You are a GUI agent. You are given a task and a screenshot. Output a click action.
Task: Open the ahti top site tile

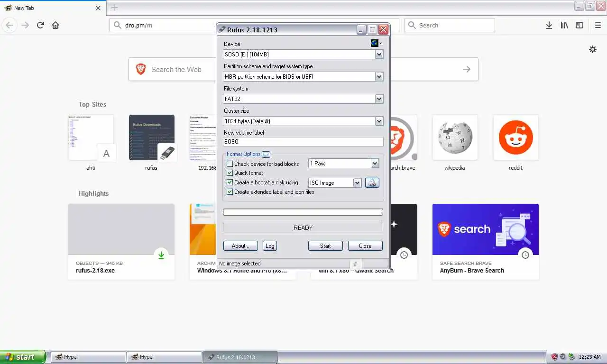pos(91,138)
